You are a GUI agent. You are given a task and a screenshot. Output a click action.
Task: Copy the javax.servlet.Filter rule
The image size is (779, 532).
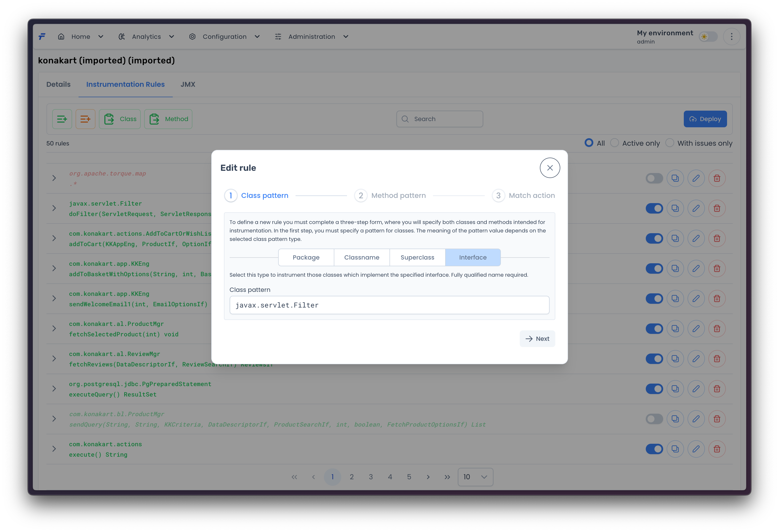pyautogui.click(x=675, y=208)
